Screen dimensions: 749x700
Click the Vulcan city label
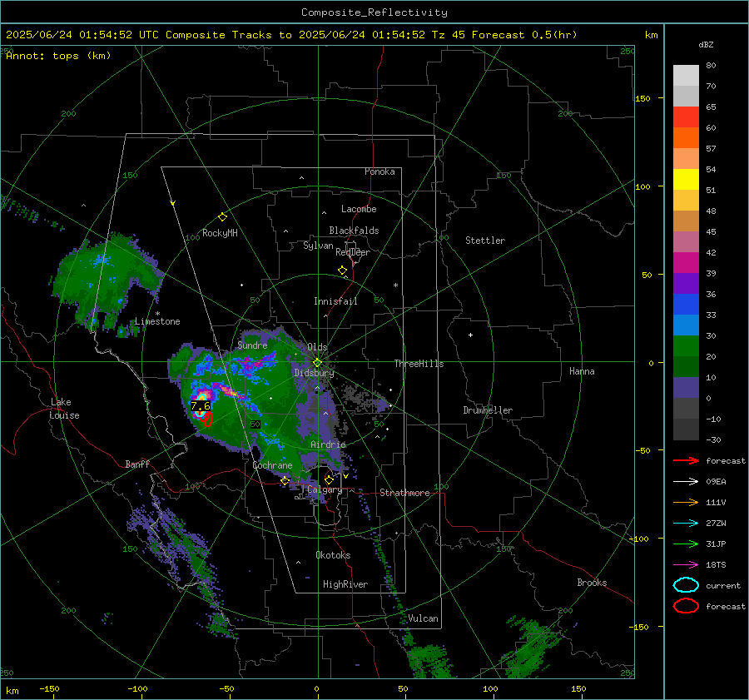423,618
